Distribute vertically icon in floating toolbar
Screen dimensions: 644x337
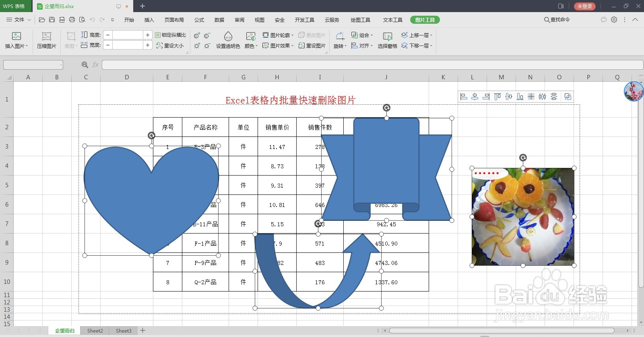[554, 97]
